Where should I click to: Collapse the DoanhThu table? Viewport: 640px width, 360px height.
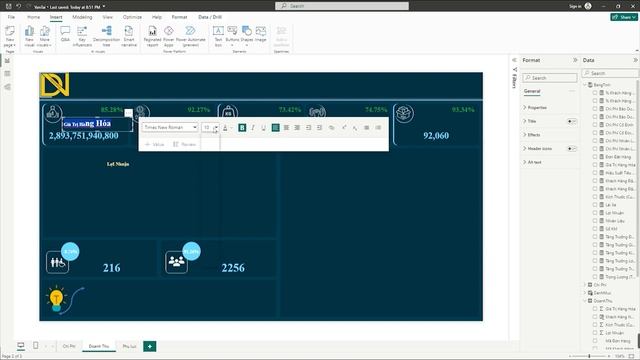pyautogui.click(x=585, y=301)
